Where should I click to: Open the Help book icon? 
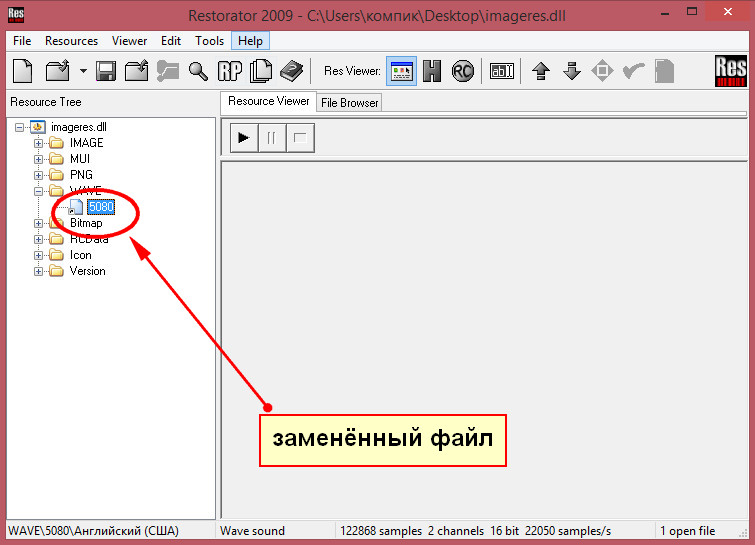click(x=291, y=71)
